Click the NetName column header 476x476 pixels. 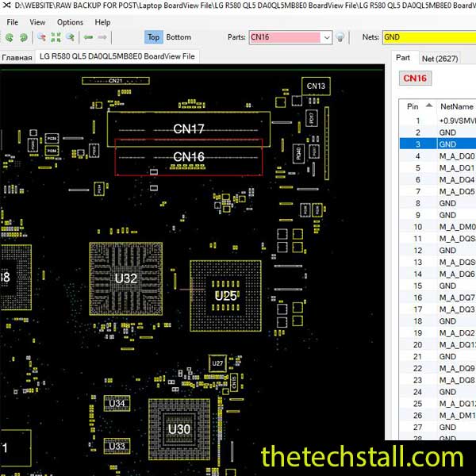456,106
